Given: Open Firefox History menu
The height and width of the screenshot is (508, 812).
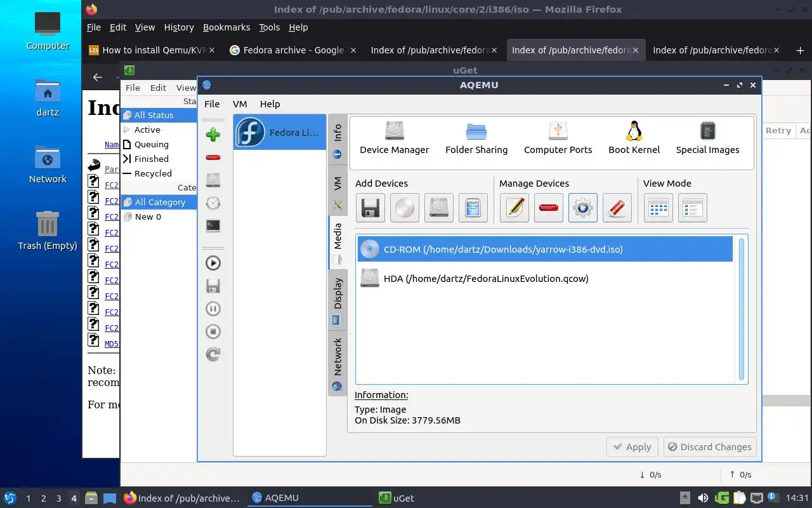Looking at the screenshot, I should click(179, 27).
